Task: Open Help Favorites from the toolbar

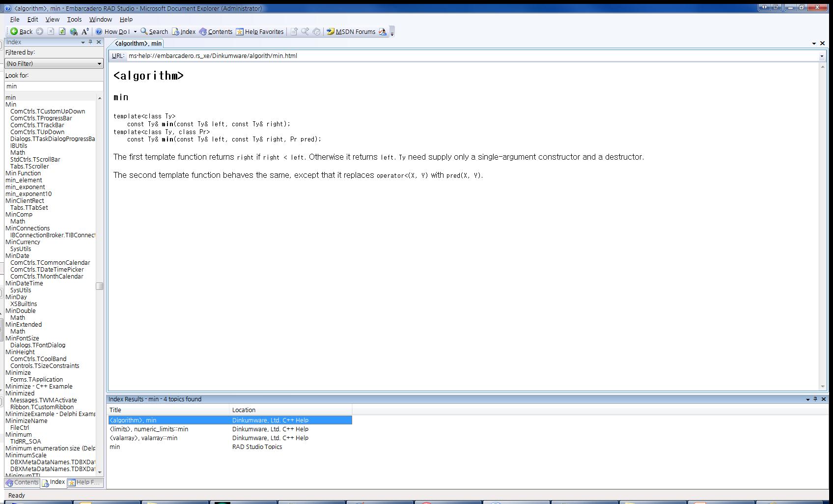Action: [260, 31]
